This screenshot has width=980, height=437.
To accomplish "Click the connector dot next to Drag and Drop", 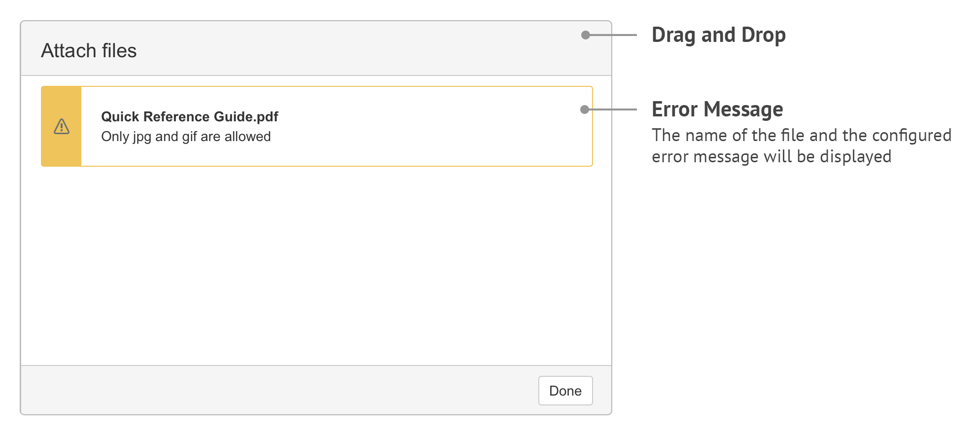I will click(585, 35).
